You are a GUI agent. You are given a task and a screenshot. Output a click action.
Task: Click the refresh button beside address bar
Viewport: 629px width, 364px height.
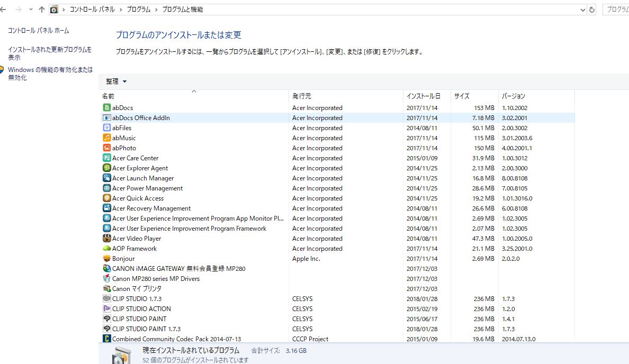(592, 10)
